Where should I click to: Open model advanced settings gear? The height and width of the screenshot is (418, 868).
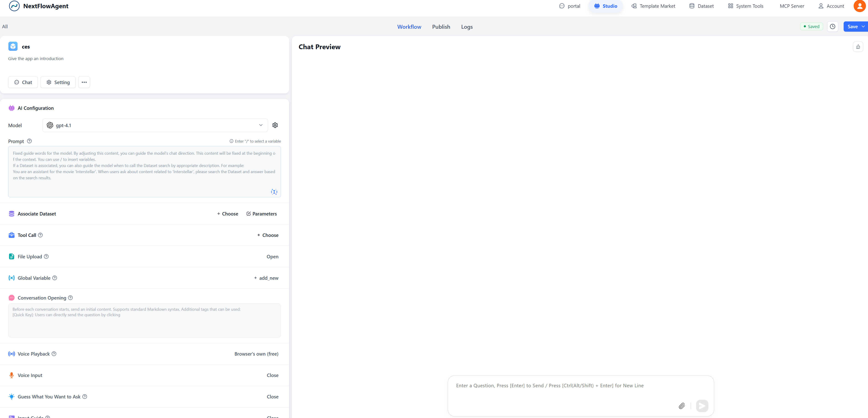point(275,125)
